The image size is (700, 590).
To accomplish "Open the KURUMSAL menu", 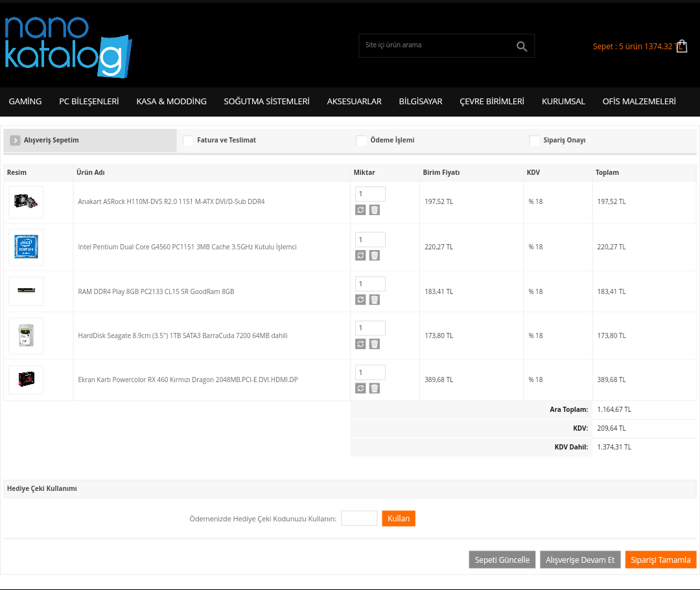I will tap(563, 102).
